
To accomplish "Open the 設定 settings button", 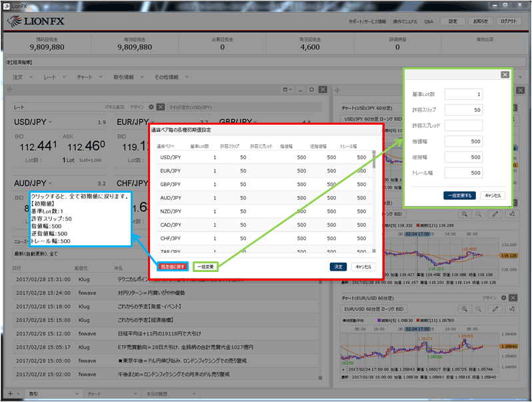I will click(453, 21).
